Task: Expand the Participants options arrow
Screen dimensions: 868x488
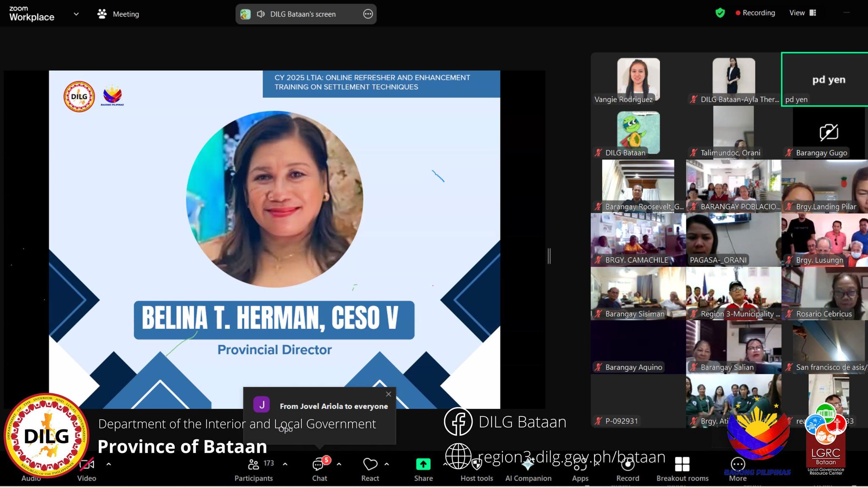Action: (x=285, y=464)
